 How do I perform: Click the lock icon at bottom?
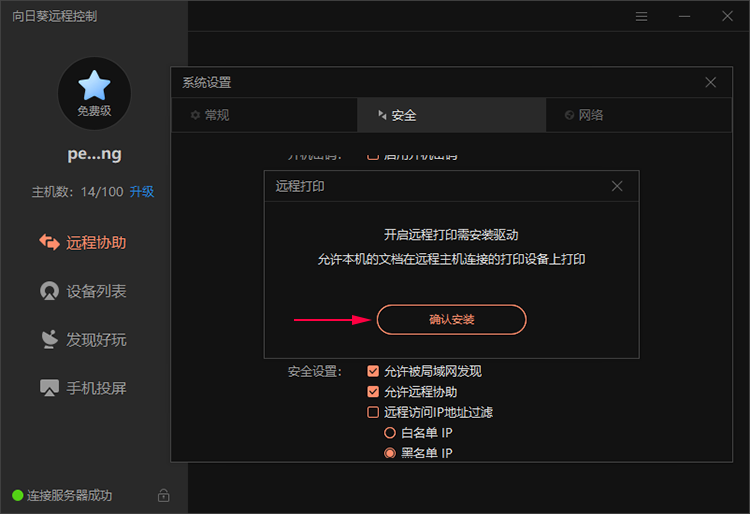point(164,495)
